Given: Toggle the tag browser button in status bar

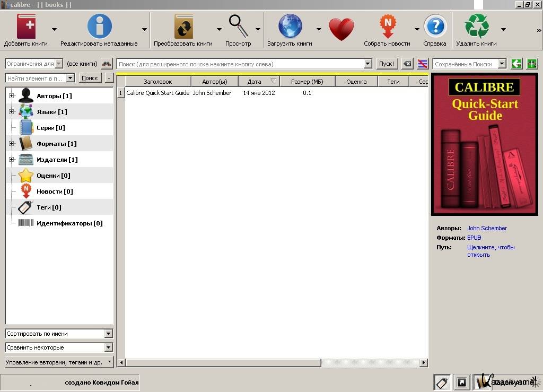Looking at the screenshot, I should [x=443, y=382].
